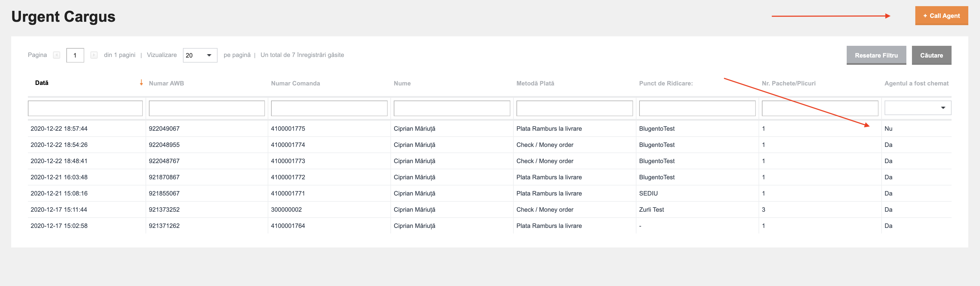The image size is (980, 286).
Task: Click the Punct de Ridicare filter input
Action: point(697,108)
